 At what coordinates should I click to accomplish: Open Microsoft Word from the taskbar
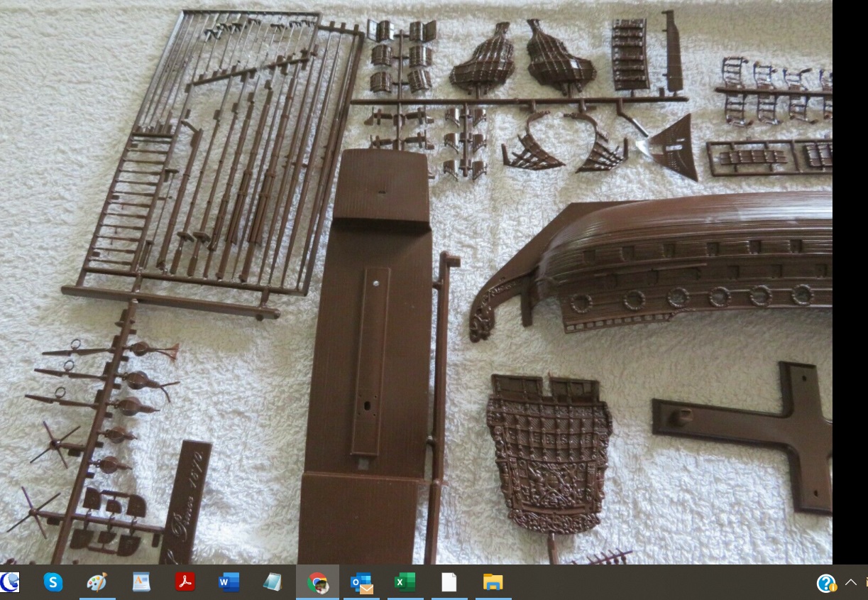tap(229, 582)
